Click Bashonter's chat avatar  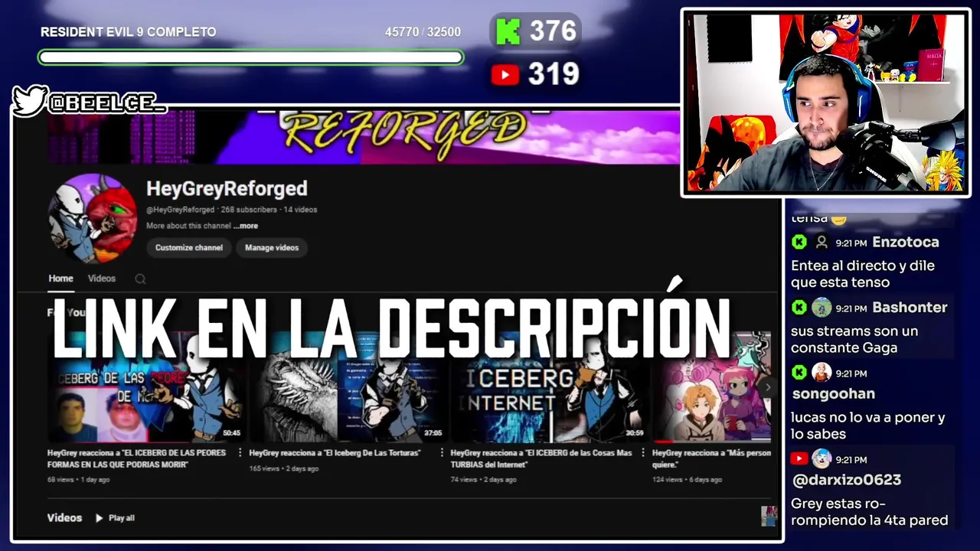822,308
